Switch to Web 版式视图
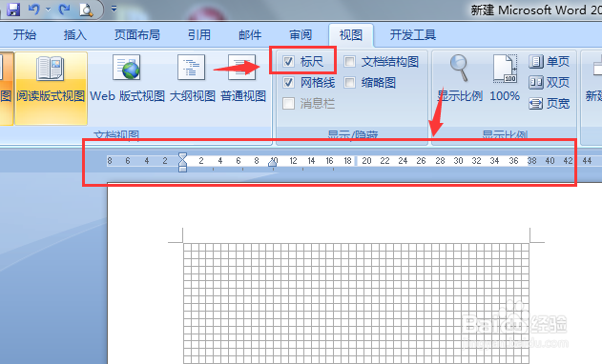Screen dimensions: 602x364 tap(128, 79)
